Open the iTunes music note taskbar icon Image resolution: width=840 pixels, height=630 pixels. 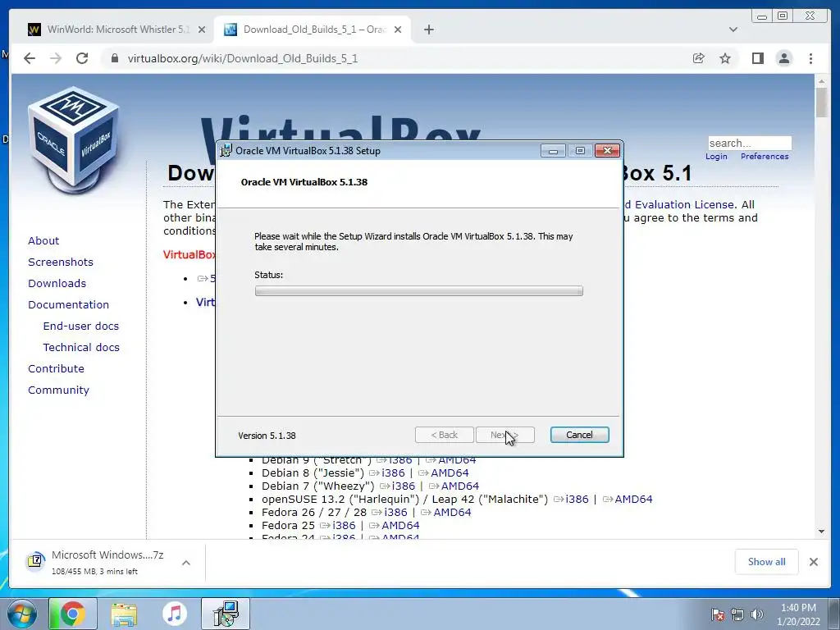click(x=174, y=614)
